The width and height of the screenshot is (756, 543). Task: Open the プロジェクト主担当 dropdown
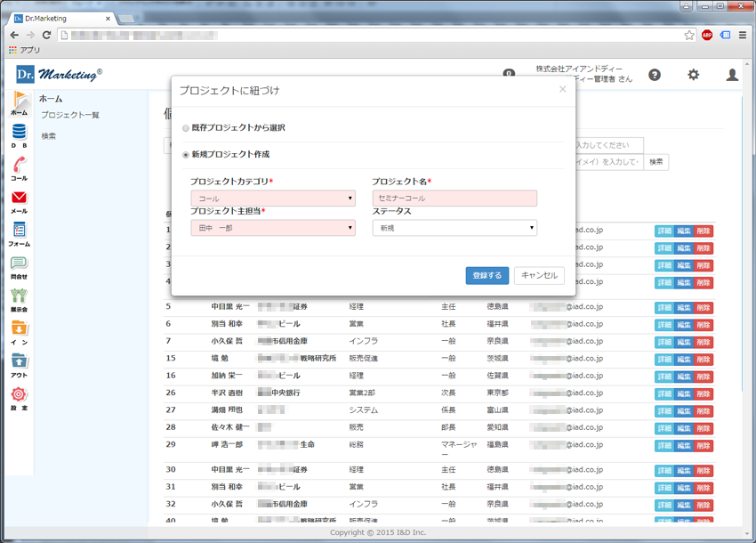(272, 228)
